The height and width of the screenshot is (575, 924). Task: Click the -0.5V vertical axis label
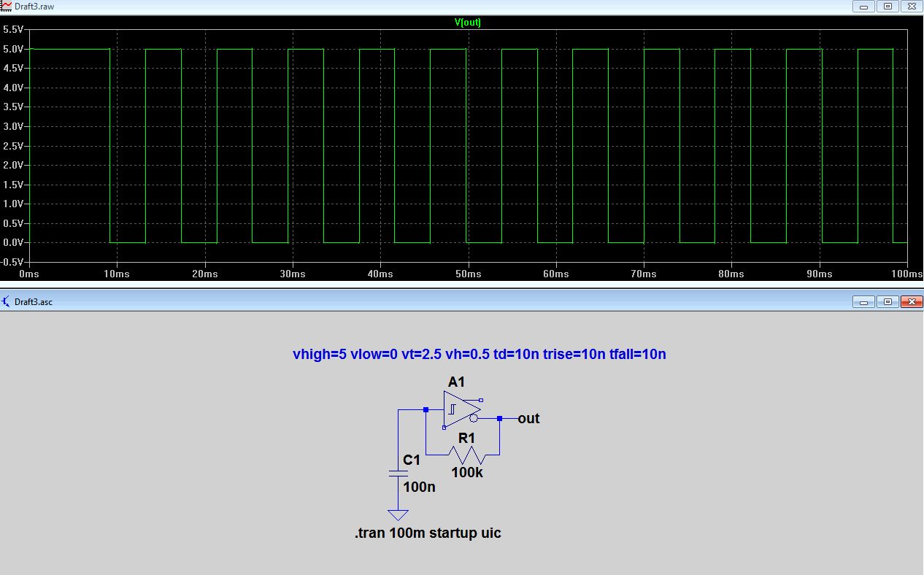13,261
